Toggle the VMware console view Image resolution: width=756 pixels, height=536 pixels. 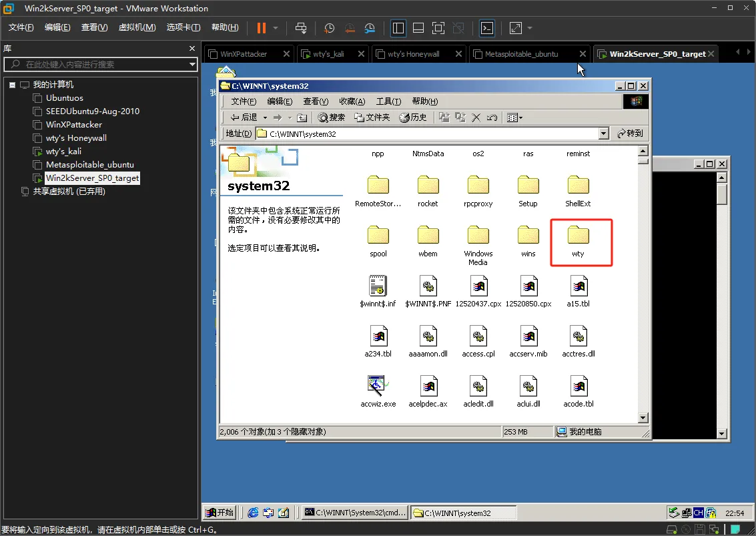487,28
